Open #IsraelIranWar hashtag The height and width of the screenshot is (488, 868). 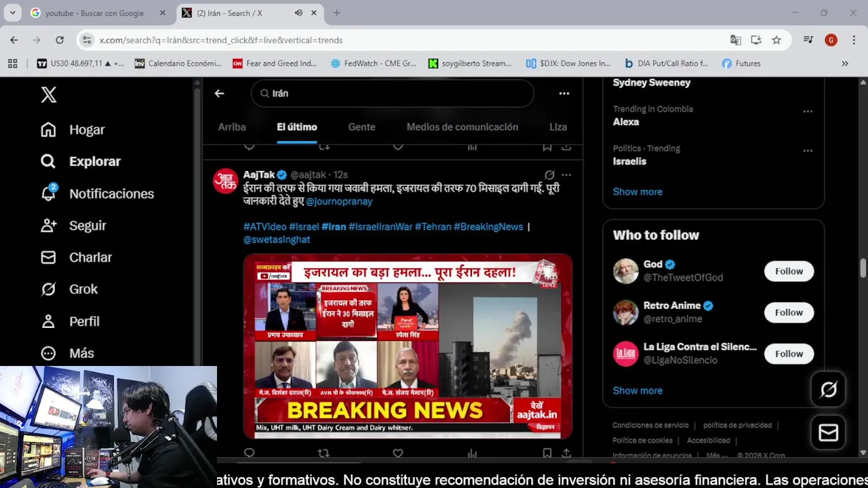380,226
